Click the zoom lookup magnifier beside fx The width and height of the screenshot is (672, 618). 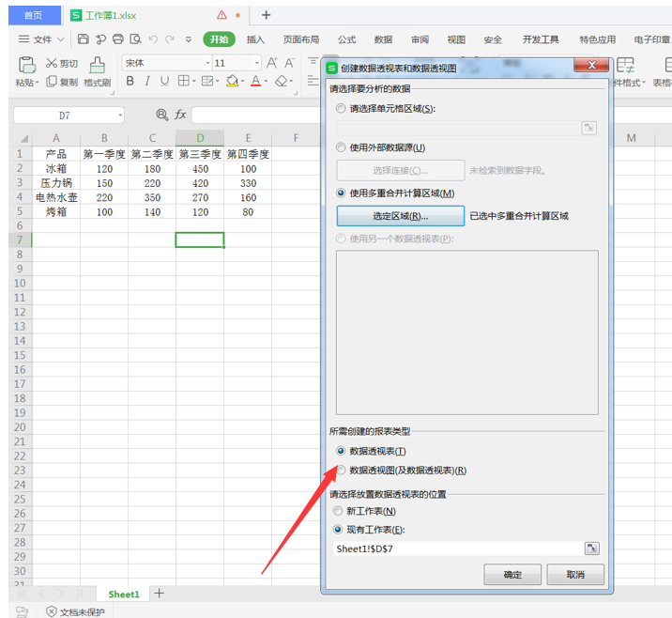[161, 115]
